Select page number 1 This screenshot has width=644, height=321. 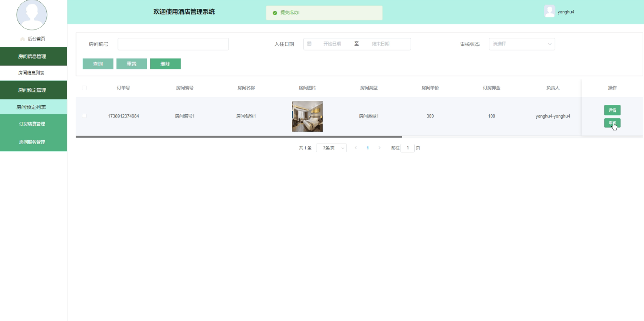pyautogui.click(x=368, y=148)
